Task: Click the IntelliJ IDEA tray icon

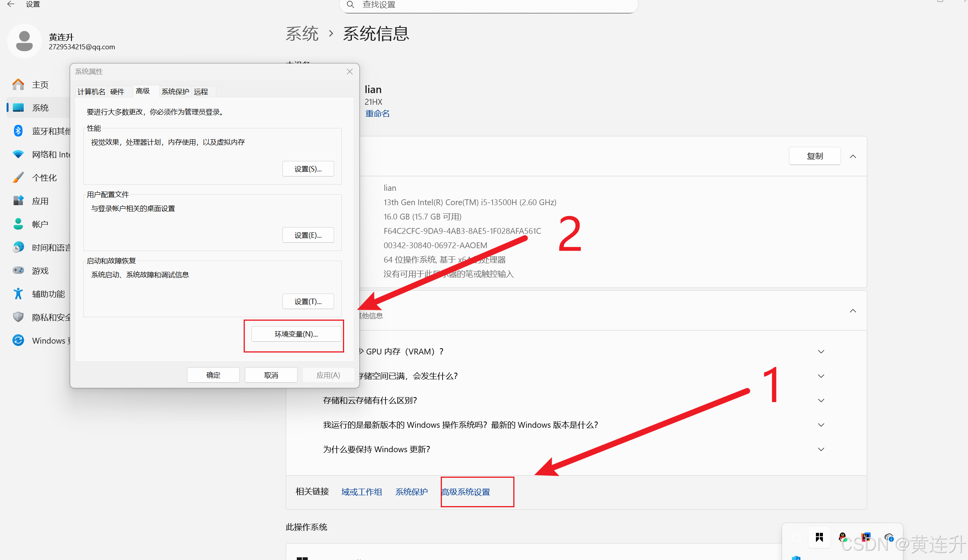Action: pos(866,537)
